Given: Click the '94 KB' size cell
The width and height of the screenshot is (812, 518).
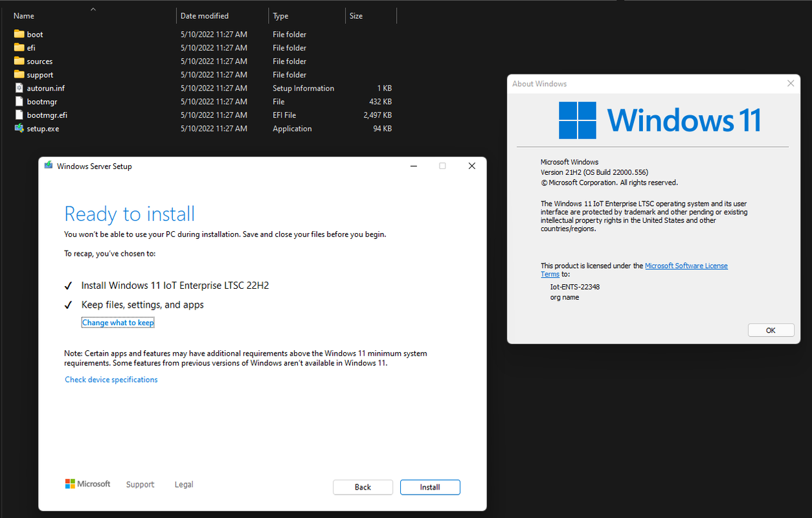Looking at the screenshot, I should pyautogui.click(x=383, y=129).
